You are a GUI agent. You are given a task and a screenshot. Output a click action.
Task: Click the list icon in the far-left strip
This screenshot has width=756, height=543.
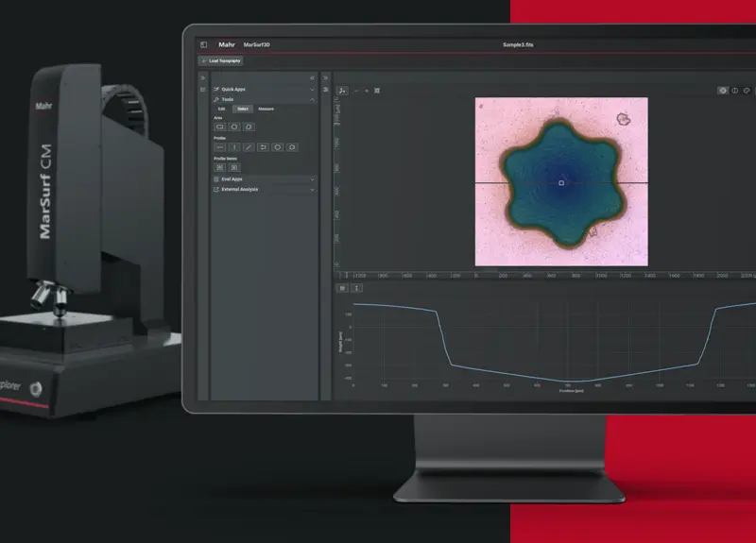[x=203, y=90]
